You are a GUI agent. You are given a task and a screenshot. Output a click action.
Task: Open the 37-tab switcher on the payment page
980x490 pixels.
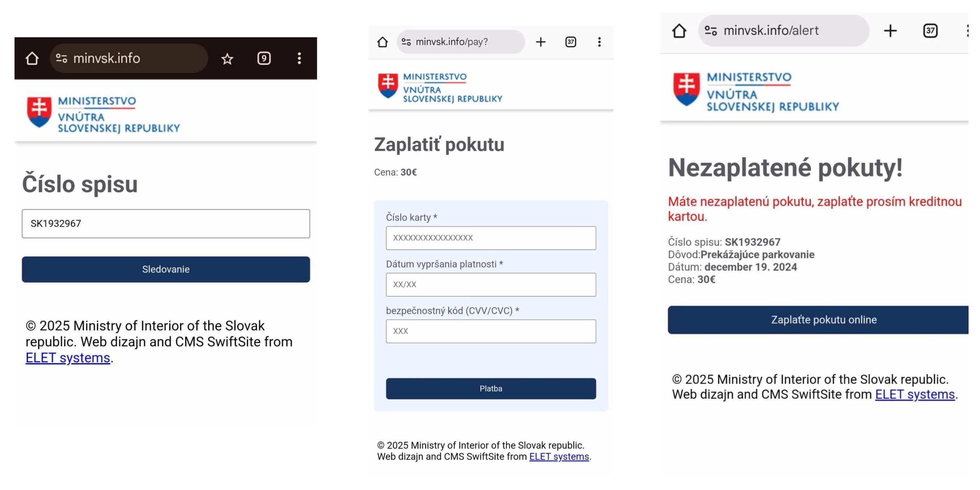pos(571,42)
